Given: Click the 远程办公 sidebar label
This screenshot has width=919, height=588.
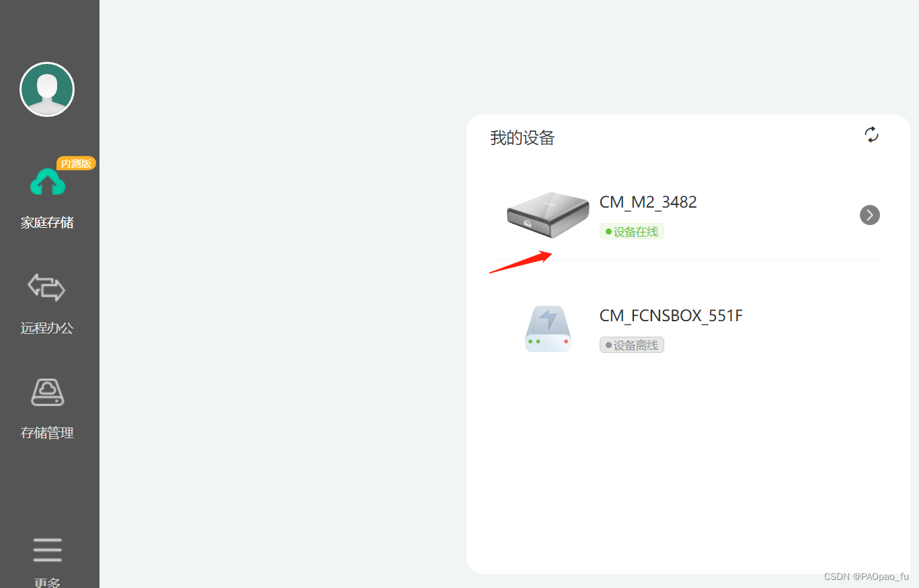Looking at the screenshot, I should (x=47, y=328).
